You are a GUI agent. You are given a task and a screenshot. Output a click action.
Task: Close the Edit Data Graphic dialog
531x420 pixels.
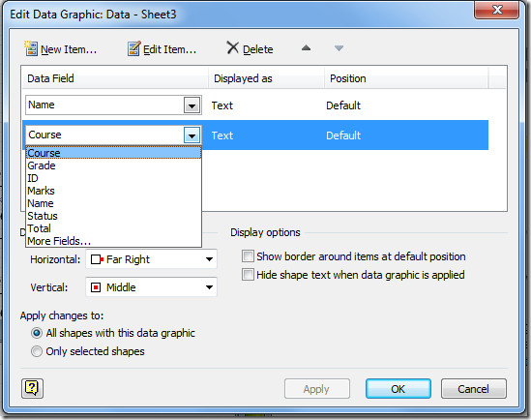pos(496,10)
